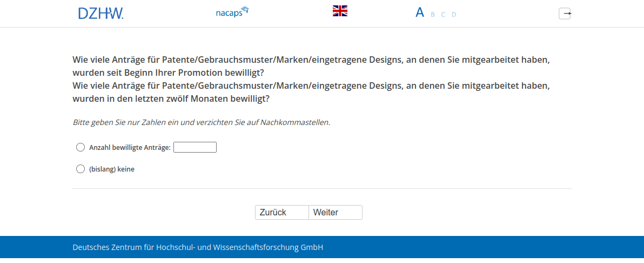This screenshot has width=644, height=263.
Task: Select the large letter A style
Action: (420, 13)
